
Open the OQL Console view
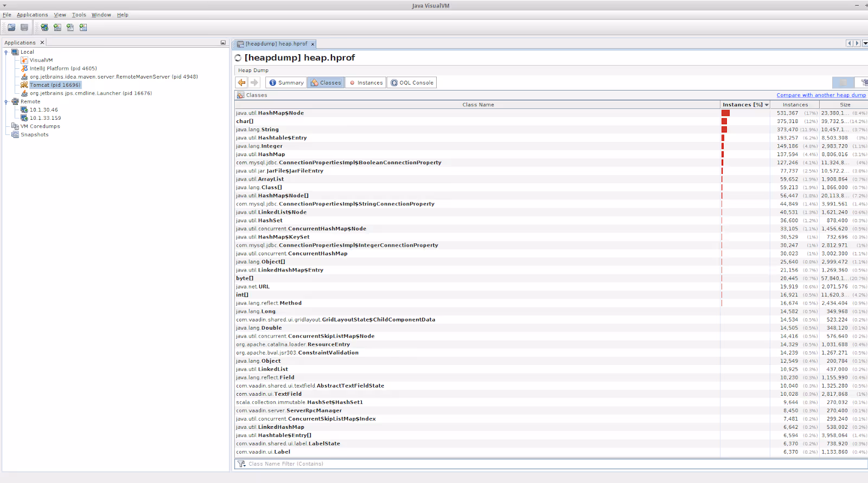coord(412,82)
